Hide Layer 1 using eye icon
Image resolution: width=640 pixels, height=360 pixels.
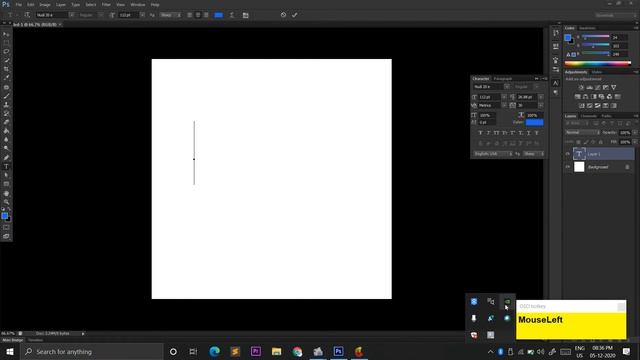click(x=567, y=154)
